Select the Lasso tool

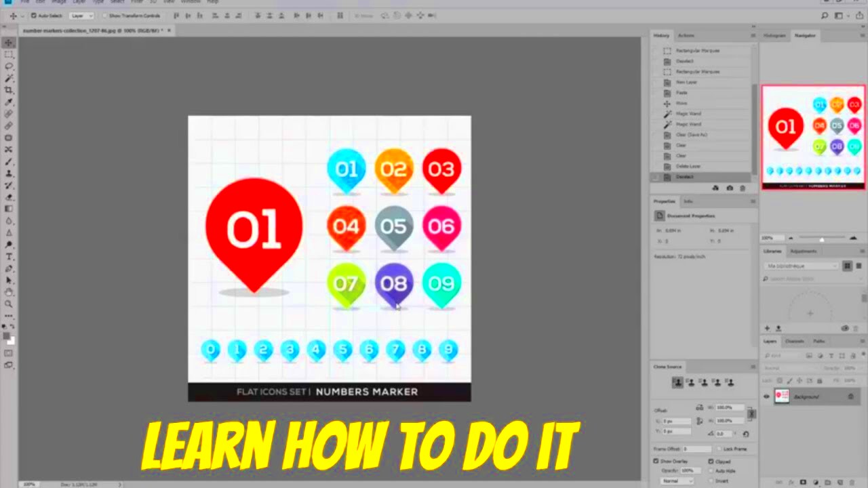point(9,66)
